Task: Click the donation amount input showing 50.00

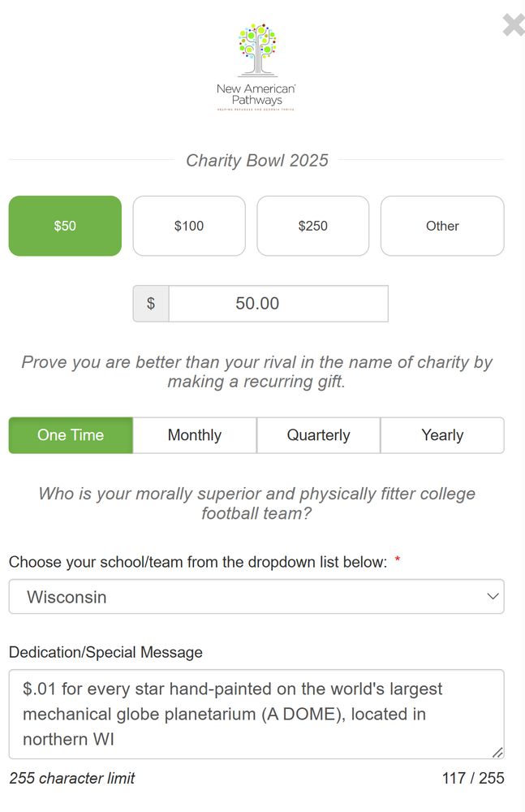Action: (x=278, y=303)
